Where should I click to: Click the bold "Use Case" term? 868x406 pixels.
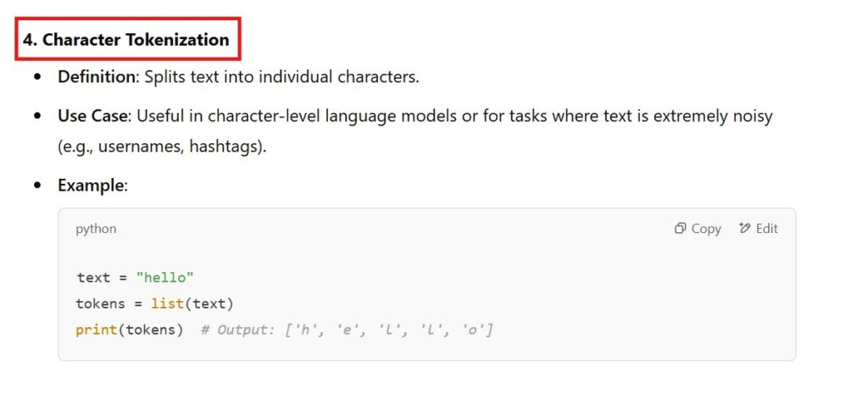[93, 115]
